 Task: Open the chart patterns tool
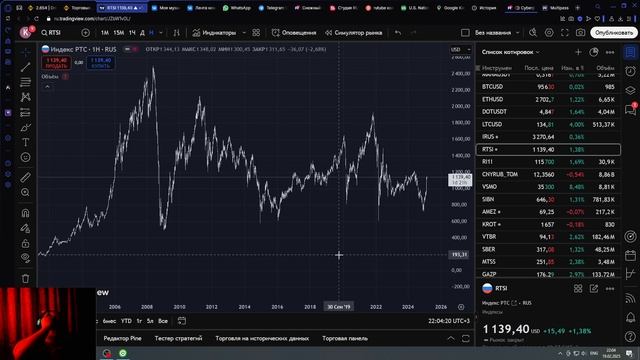tap(25, 97)
